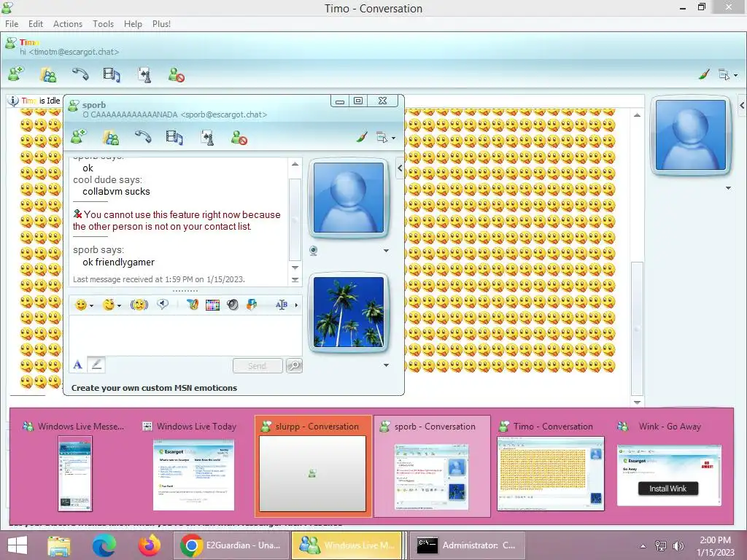Click the colorful grid custom emoticon icon
Image resolution: width=747 pixels, height=560 pixels.
click(212, 305)
